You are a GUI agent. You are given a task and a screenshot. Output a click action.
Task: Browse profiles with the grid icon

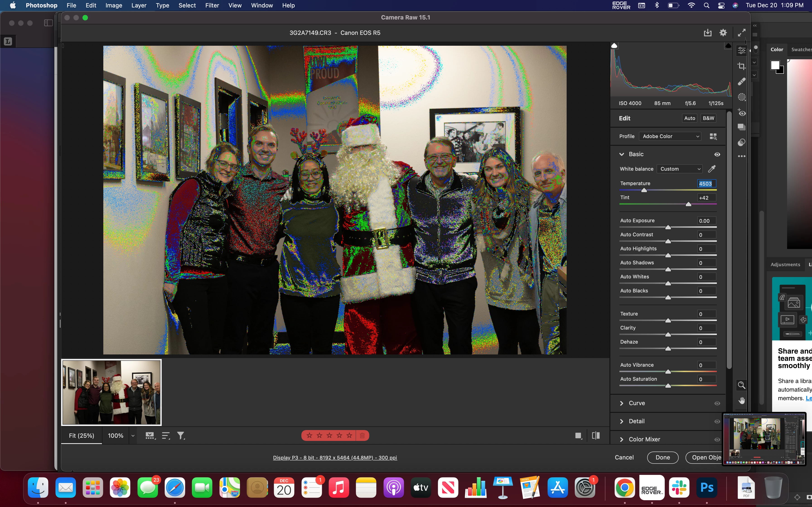pyautogui.click(x=713, y=136)
